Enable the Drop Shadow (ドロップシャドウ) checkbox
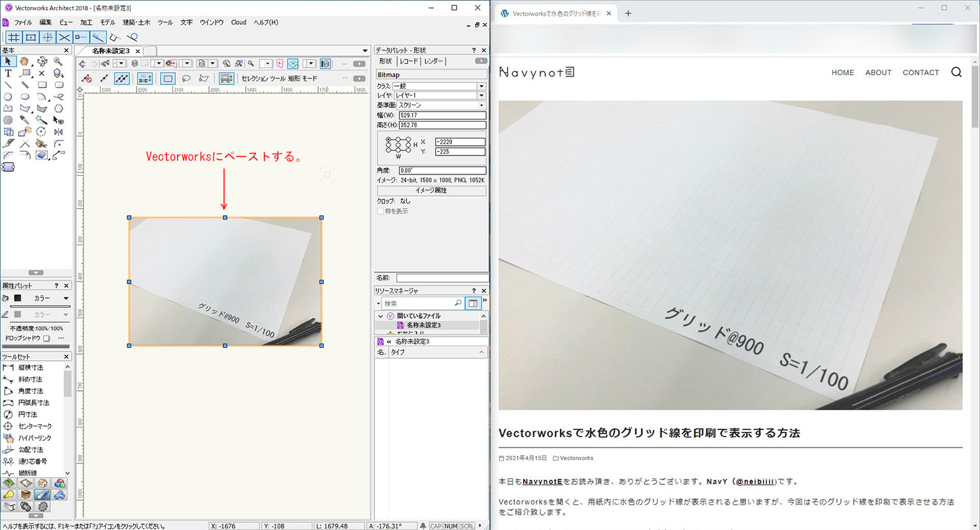This screenshot has height=530, width=980. pyautogui.click(x=46, y=339)
